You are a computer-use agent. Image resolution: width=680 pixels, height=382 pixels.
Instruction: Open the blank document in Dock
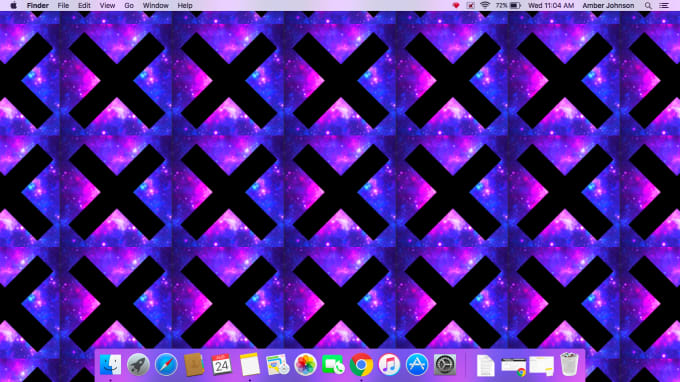click(x=485, y=365)
